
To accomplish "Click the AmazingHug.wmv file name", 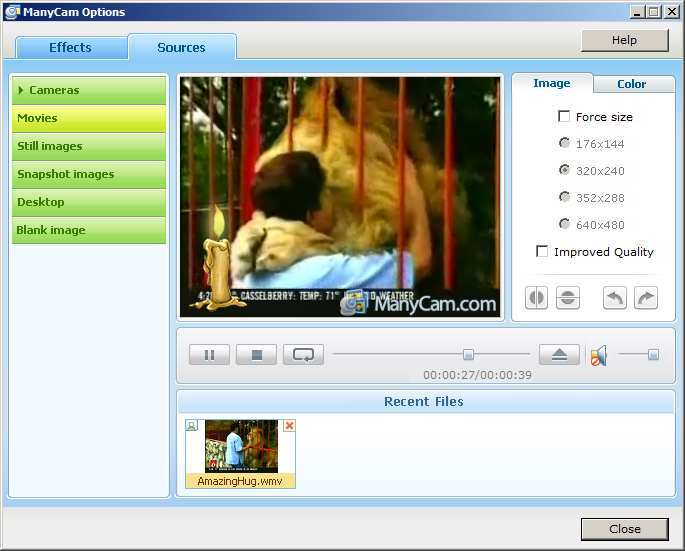I will 240,481.
